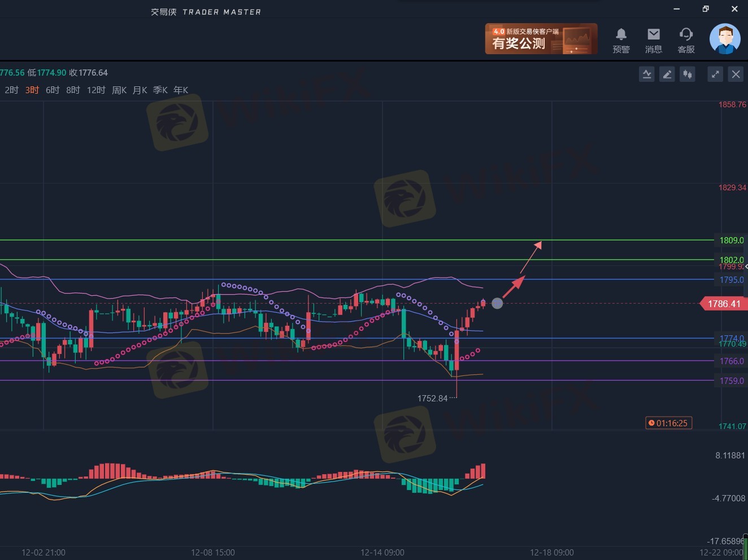Contact 客服 support headset icon

point(686,40)
